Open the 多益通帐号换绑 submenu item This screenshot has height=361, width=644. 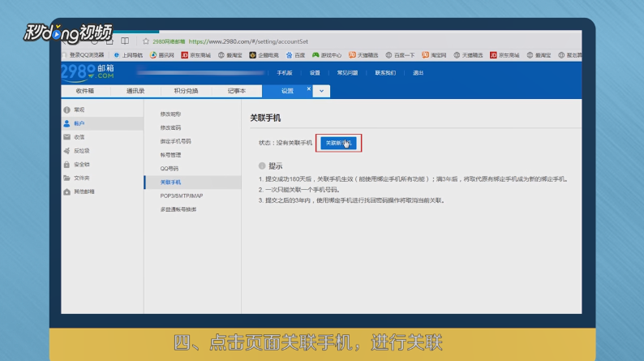(x=178, y=209)
